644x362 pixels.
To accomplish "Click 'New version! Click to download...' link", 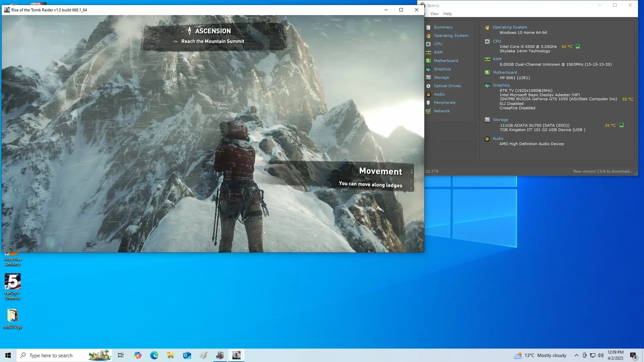I will coord(602,171).
